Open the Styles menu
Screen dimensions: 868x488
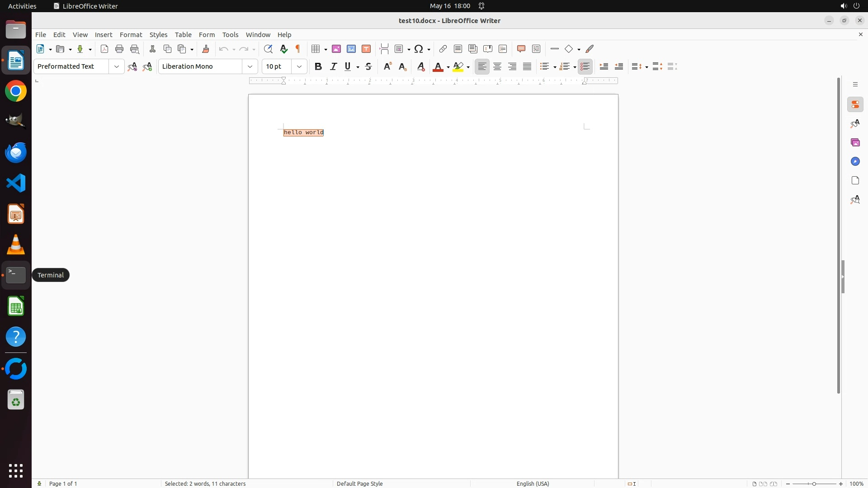[x=158, y=35]
